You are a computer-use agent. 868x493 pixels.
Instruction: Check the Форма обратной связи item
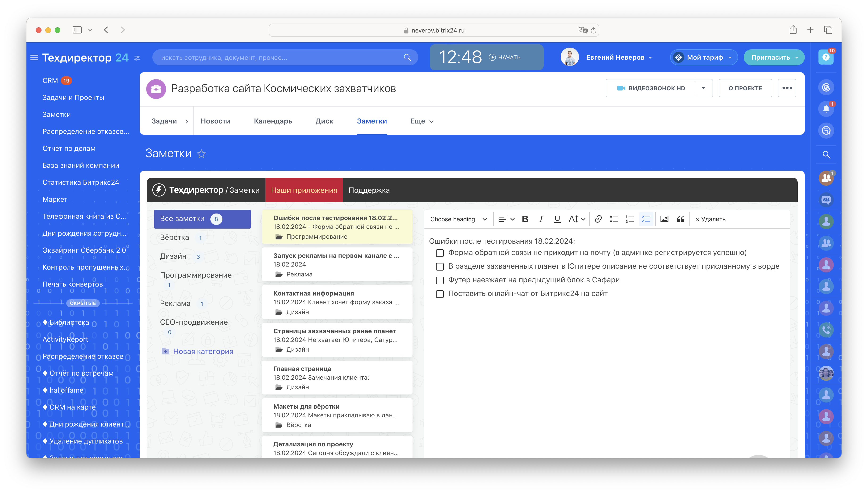[440, 253]
